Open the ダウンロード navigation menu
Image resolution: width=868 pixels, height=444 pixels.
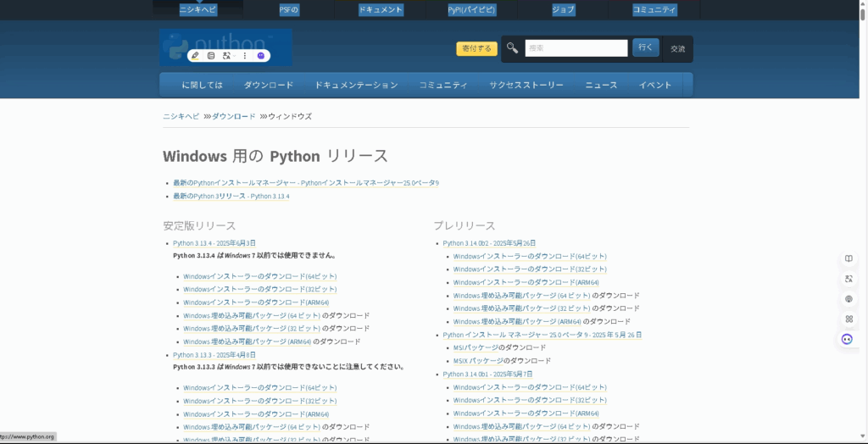[x=269, y=85]
